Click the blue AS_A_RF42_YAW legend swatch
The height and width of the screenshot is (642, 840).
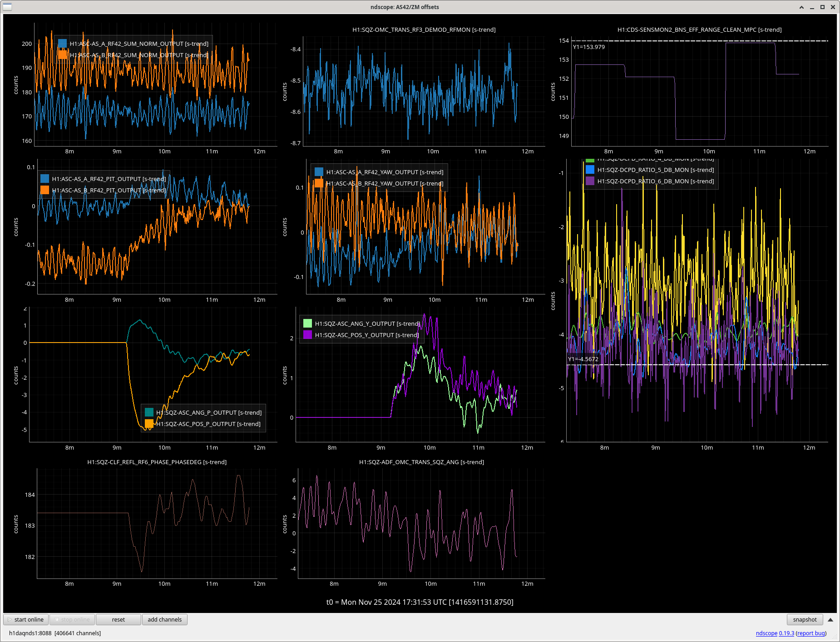coord(319,172)
